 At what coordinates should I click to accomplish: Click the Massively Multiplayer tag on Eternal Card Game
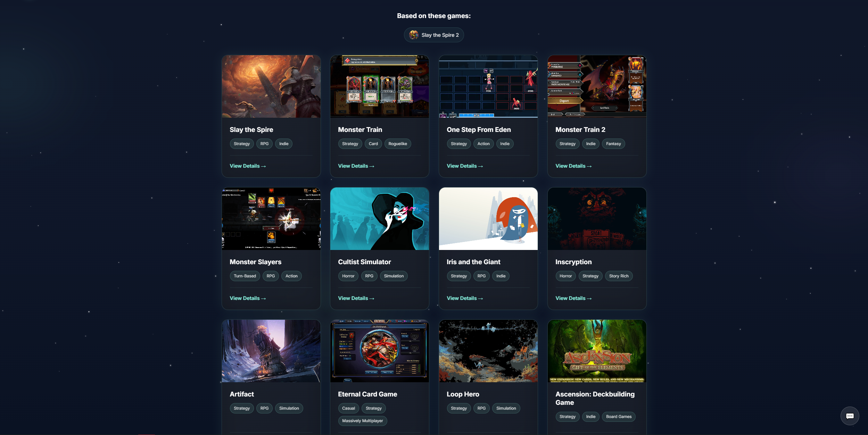coord(362,420)
